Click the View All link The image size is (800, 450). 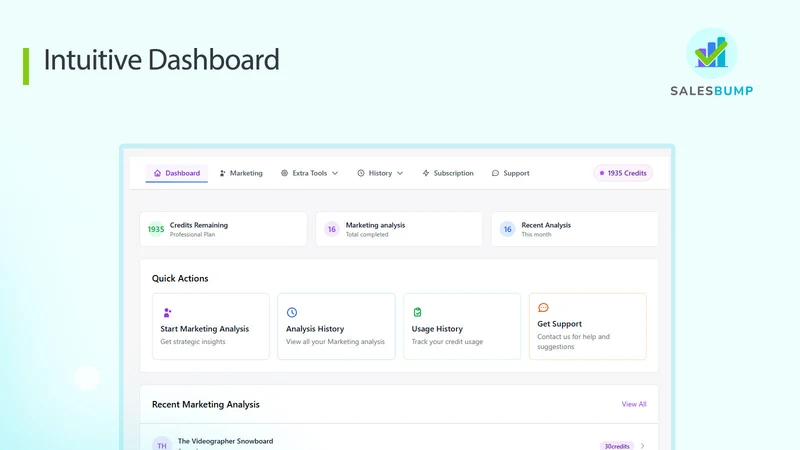tap(634, 404)
